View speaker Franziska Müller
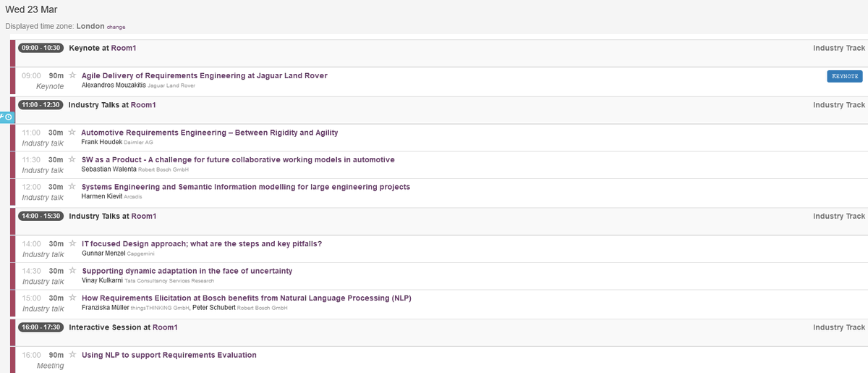 click(106, 308)
